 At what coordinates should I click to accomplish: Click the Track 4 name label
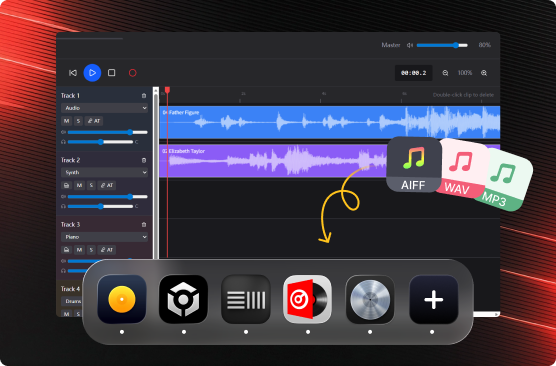pyautogui.click(x=70, y=289)
